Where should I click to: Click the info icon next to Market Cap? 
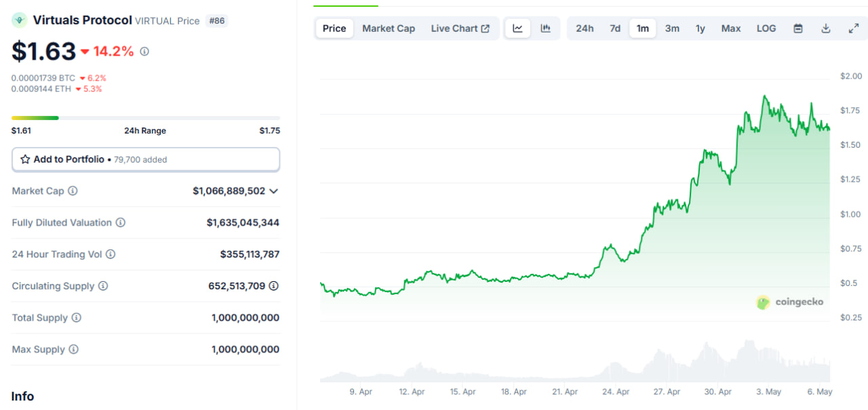point(73,191)
